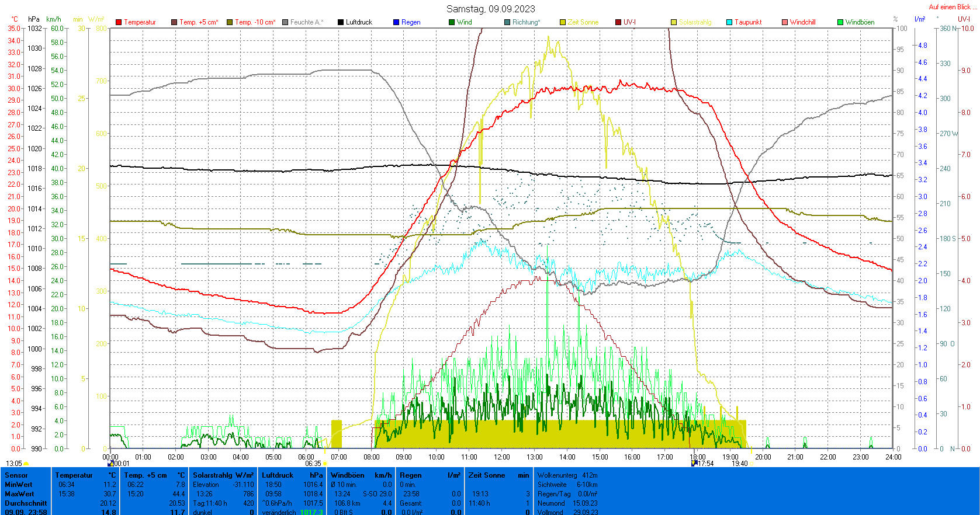Click the Wind legend label
The image size is (980, 515).
click(x=465, y=22)
